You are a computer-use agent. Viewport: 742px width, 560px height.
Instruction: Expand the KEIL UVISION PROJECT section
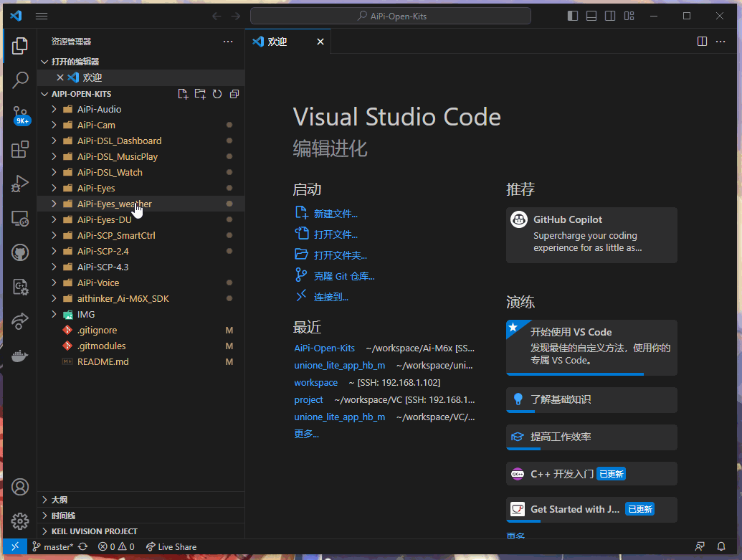(141, 531)
